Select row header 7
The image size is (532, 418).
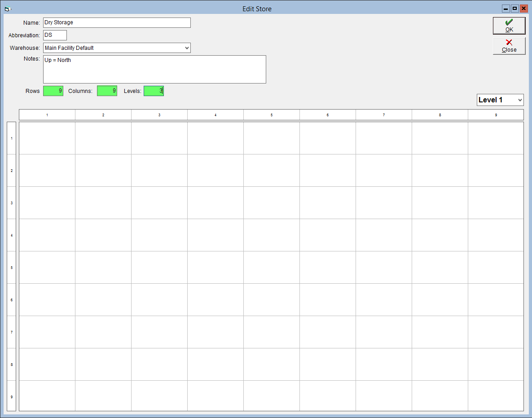12,332
